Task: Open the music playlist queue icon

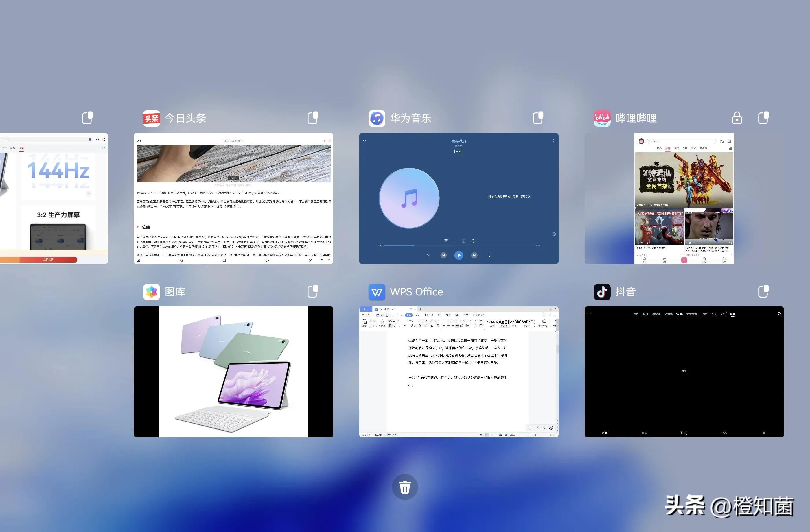Action: [x=489, y=255]
